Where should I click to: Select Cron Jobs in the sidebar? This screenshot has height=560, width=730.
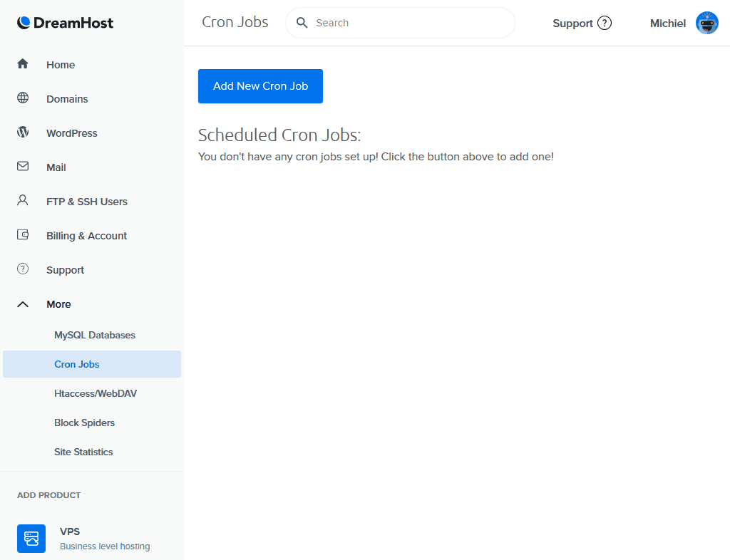pyautogui.click(x=92, y=364)
